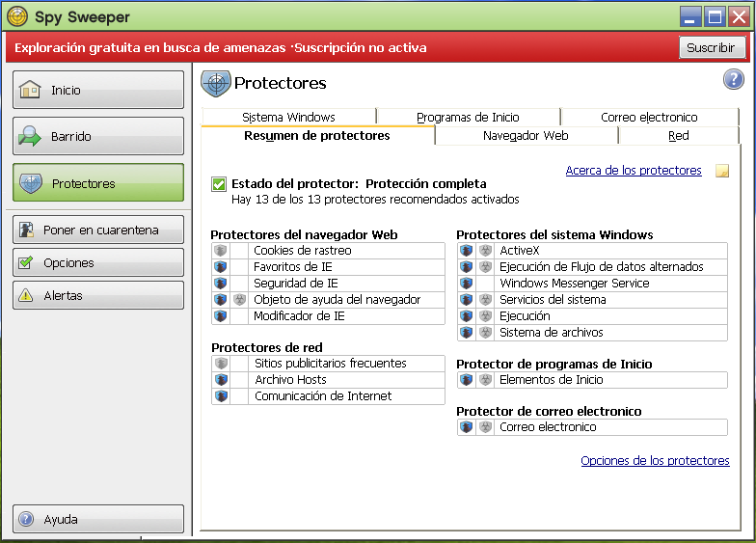Viewport: 756px width, 543px height.
Task: Open the Navegador Web tab
Action: 526,135
